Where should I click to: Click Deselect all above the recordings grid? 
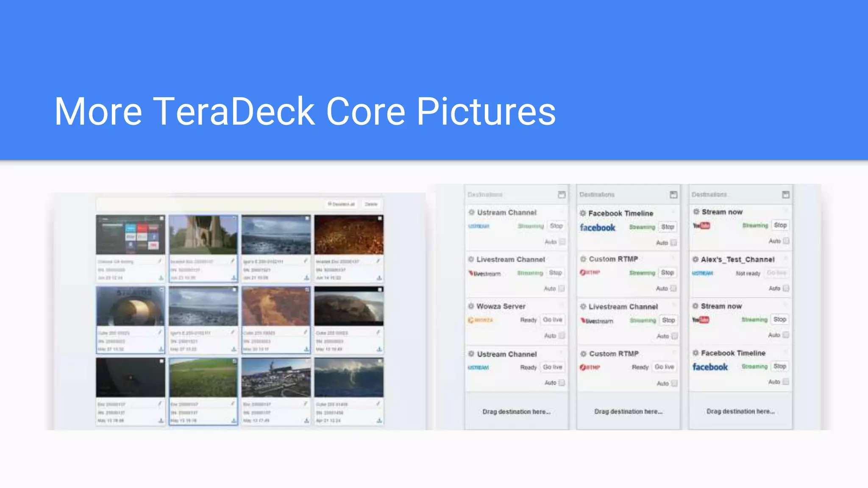click(341, 204)
